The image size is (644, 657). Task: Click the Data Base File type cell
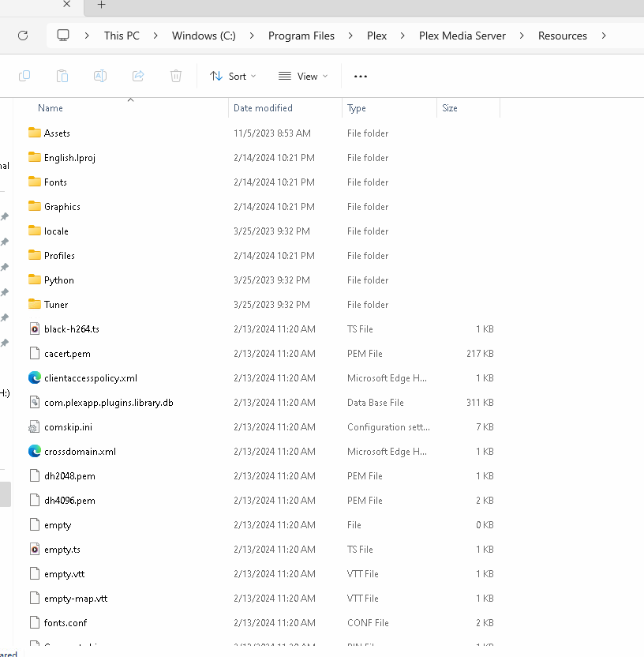(x=375, y=403)
